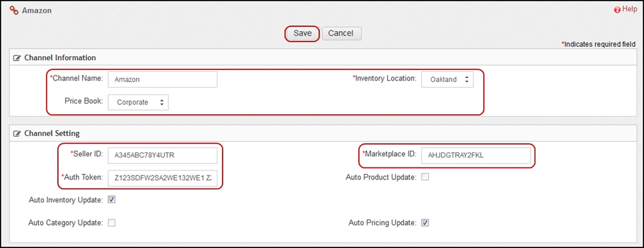Image resolution: width=644 pixels, height=248 pixels.
Task: Enable the Auto Category Update checkbox
Action: 112,223
